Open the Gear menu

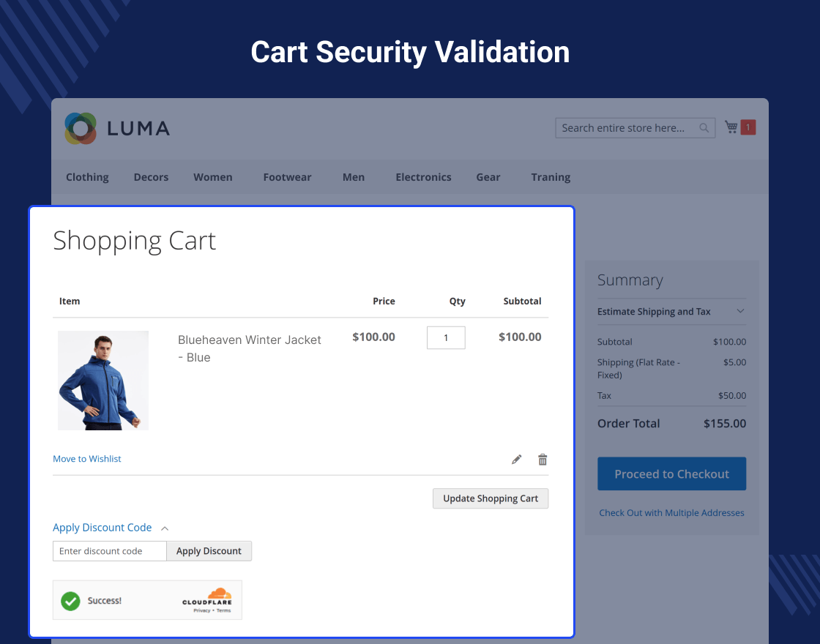point(488,177)
